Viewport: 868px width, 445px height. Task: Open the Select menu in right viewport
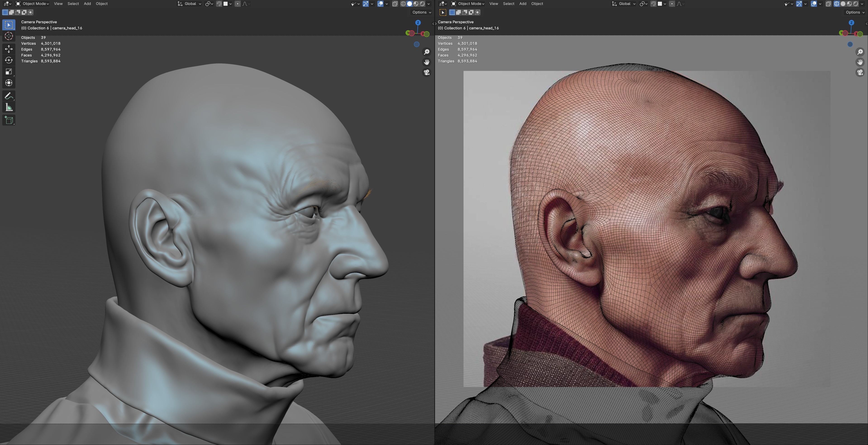click(x=509, y=4)
